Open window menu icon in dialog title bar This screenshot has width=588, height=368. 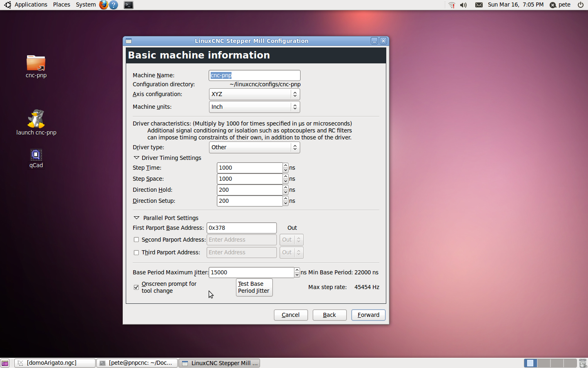click(x=129, y=41)
